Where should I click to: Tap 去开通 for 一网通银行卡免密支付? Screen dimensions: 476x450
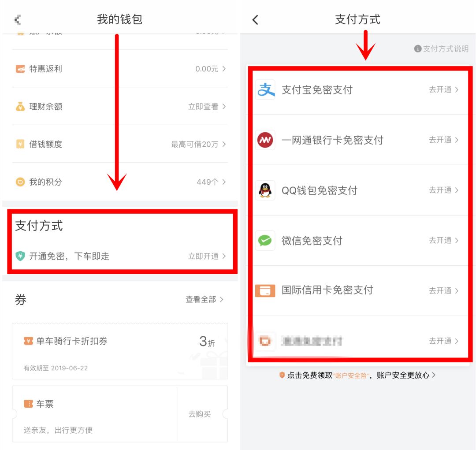(440, 140)
